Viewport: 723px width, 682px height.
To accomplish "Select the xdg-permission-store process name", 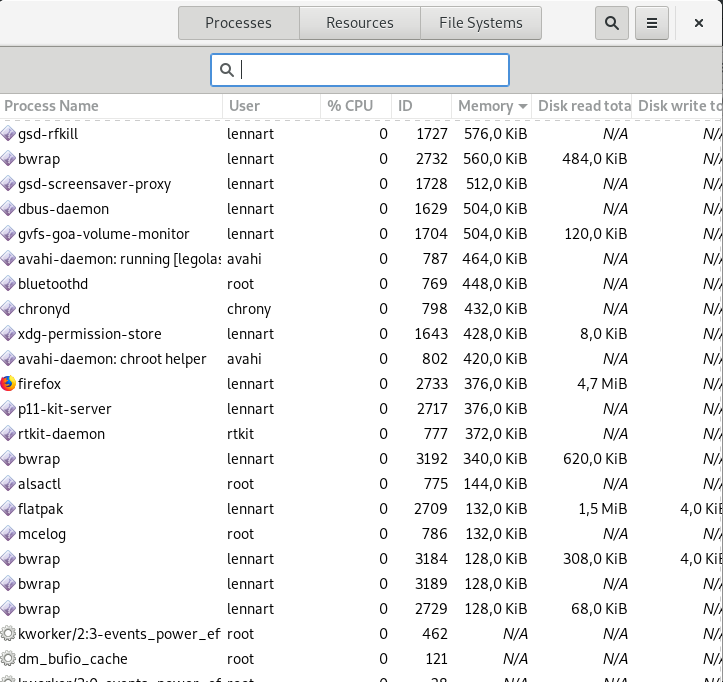I will [90, 334].
